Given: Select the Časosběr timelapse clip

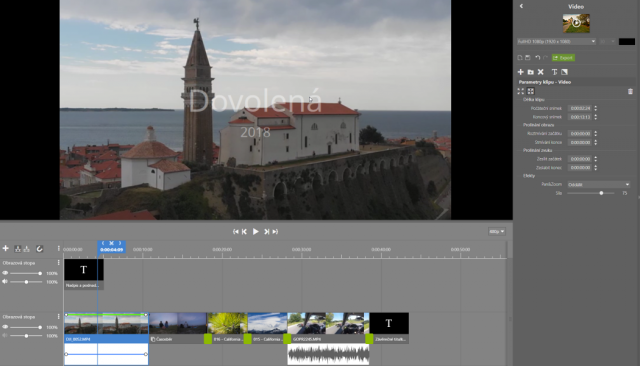Looking at the screenshot, I should pos(178,327).
